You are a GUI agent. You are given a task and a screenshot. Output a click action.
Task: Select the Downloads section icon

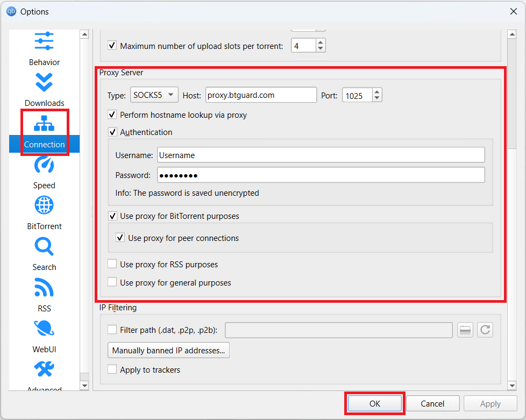click(x=44, y=83)
